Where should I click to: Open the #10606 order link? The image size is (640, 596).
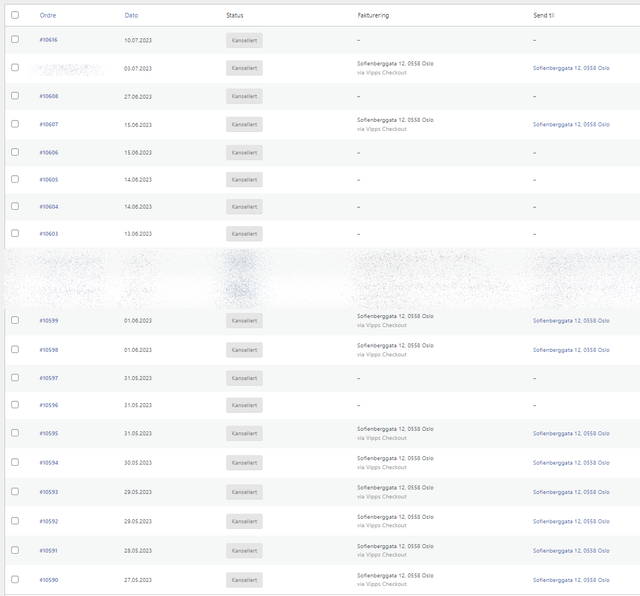coord(49,153)
